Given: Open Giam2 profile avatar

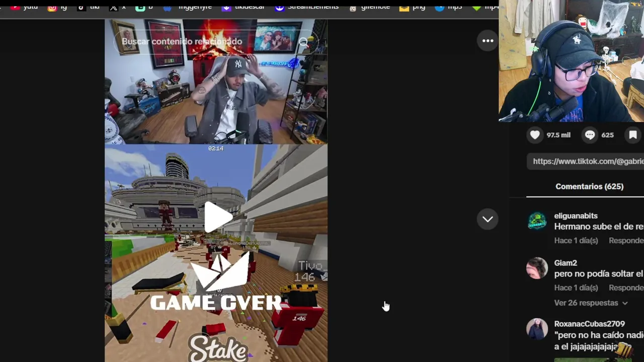Looking at the screenshot, I should [537, 268].
